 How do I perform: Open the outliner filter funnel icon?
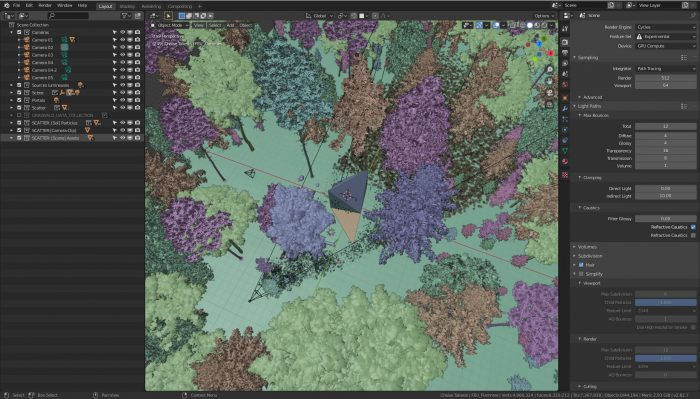click(125, 16)
